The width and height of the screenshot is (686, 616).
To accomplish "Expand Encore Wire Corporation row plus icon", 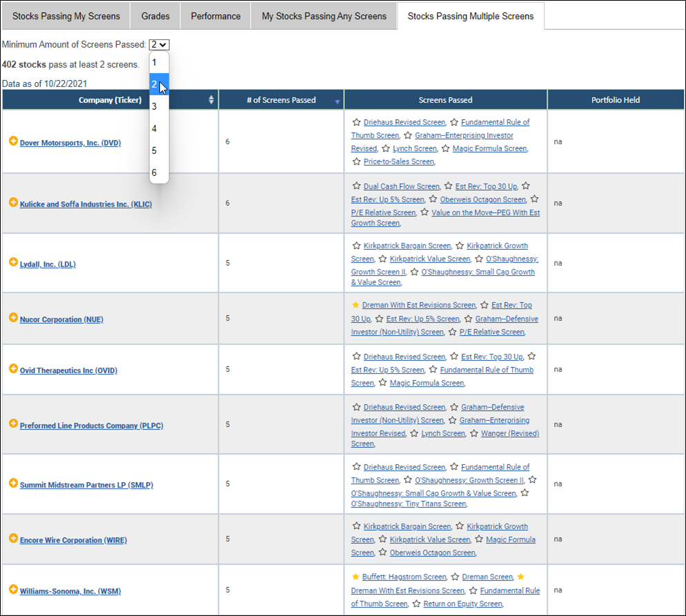I will click(14, 538).
